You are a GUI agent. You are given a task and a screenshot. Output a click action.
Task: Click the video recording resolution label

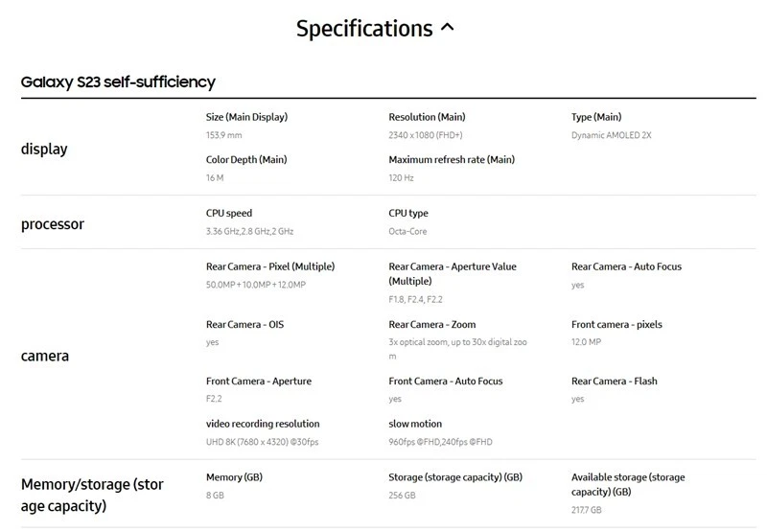tap(263, 424)
